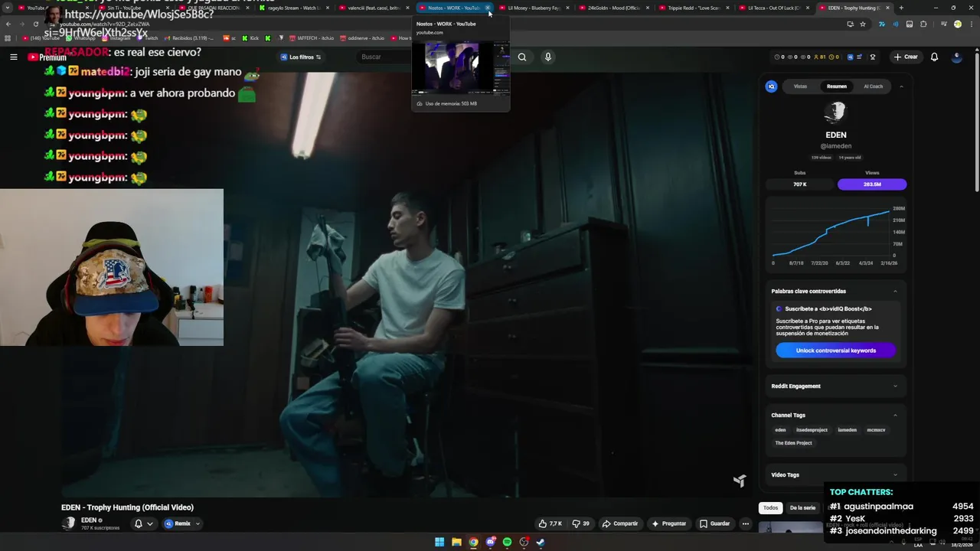The image size is (980, 551).
Task: Close the Nostos - WORK tab
Action: pyautogui.click(x=488, y=8)
